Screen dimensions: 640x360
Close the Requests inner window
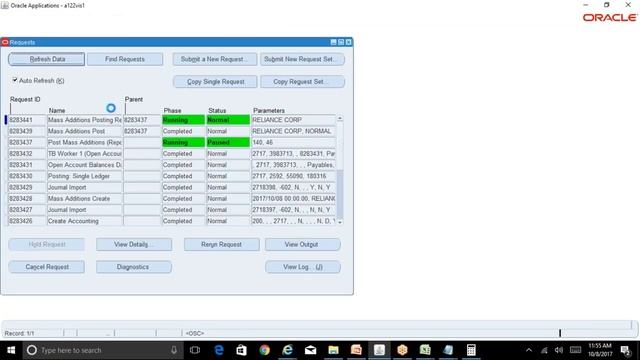point(349,42)
